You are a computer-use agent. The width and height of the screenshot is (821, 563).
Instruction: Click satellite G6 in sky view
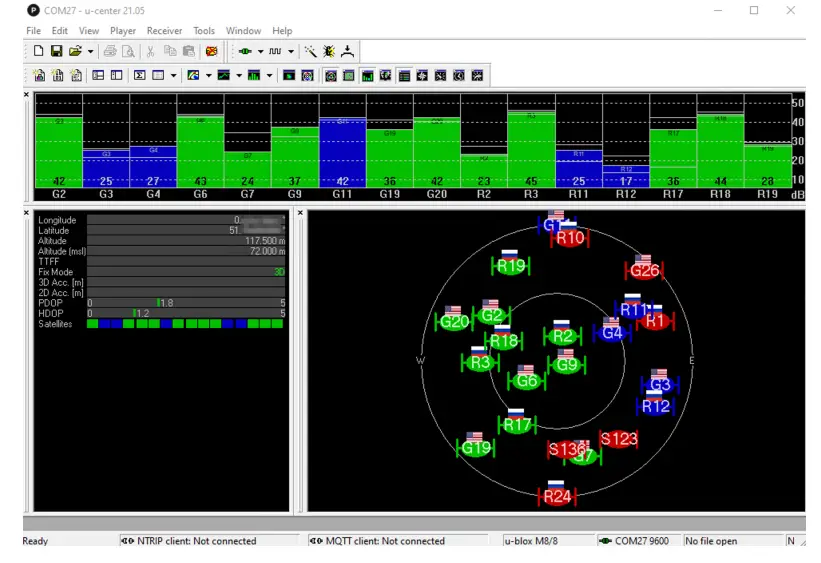(x=526, y=381)
